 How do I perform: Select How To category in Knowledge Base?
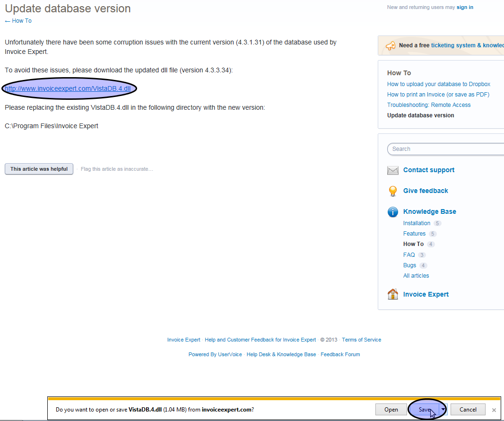pos(413,244)
